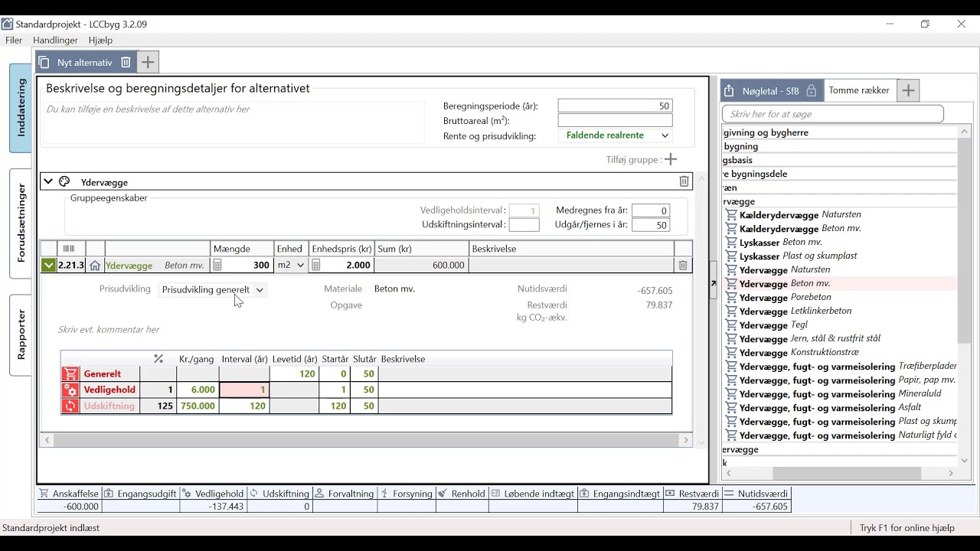Collapse the Ydervægge group chevron
The image size is (980, 551).
48,182
